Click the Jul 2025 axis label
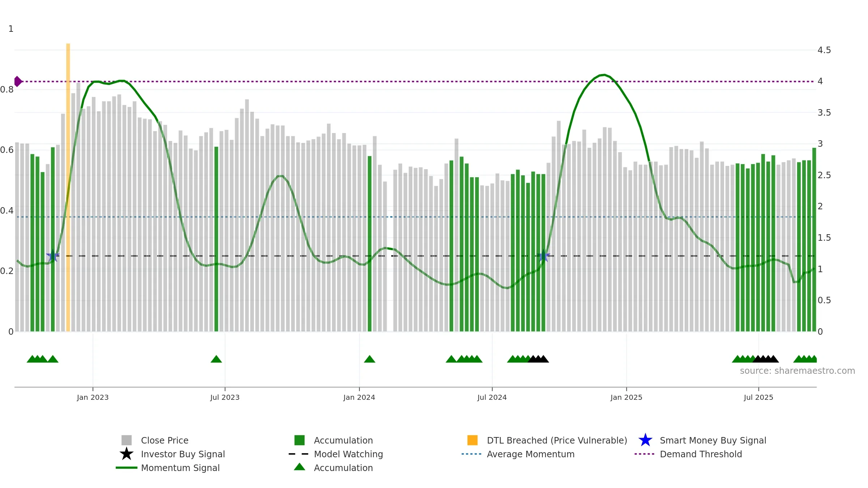 pyautogui.click(x=758, y=397)
